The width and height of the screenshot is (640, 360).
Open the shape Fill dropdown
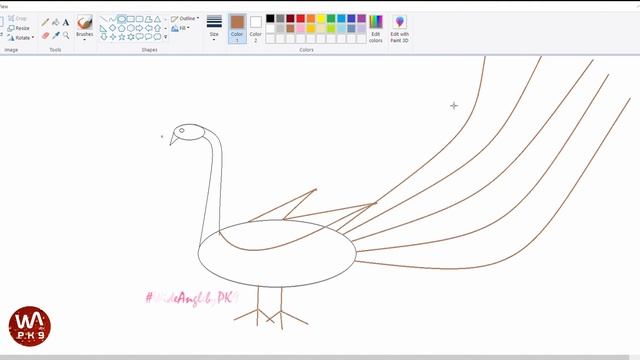click(x=180, y=28)
